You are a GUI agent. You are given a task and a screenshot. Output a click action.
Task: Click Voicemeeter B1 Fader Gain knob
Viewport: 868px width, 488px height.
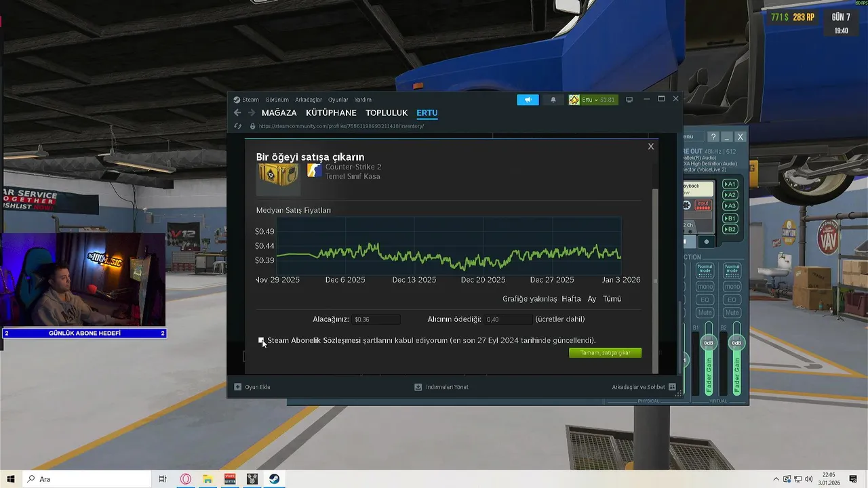point(709,343)
